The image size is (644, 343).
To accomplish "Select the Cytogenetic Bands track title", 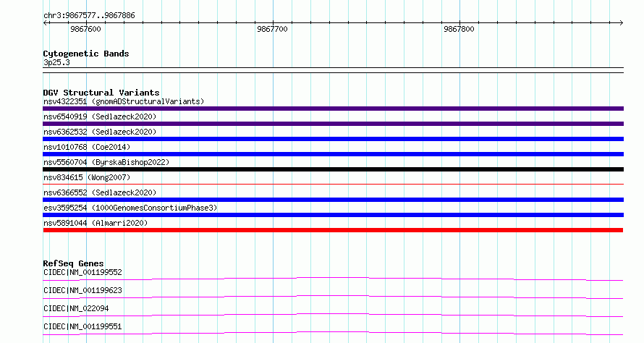I will click(x=86, y=54).
